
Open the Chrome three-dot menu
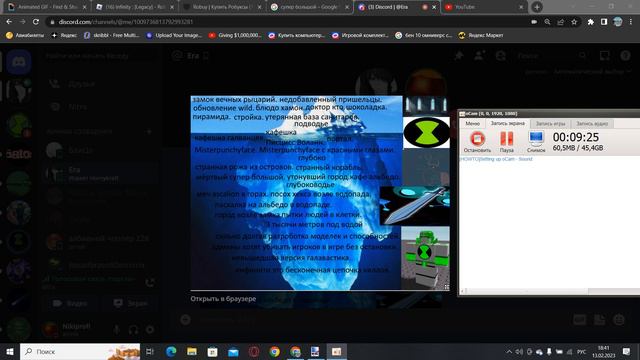point(631,22)
